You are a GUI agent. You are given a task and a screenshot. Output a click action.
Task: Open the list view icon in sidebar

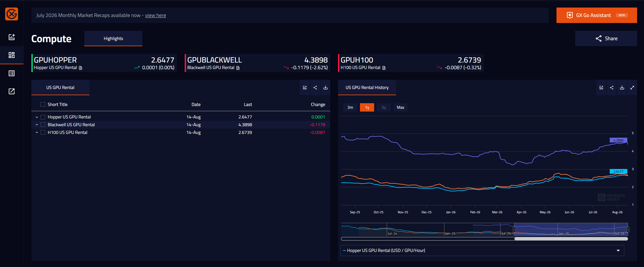(x=11, y=73)
